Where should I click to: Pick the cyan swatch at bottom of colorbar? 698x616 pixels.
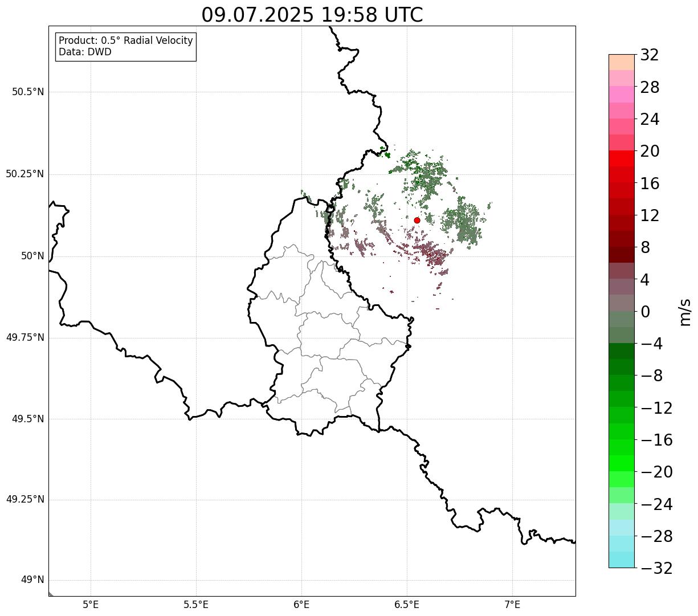tap(622, 560)
